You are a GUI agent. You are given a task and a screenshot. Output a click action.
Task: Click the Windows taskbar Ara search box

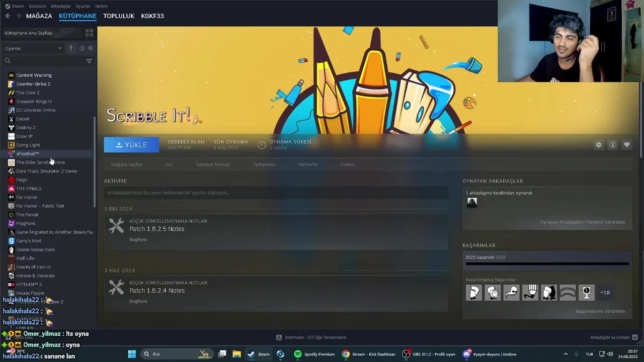pos(176,354)
